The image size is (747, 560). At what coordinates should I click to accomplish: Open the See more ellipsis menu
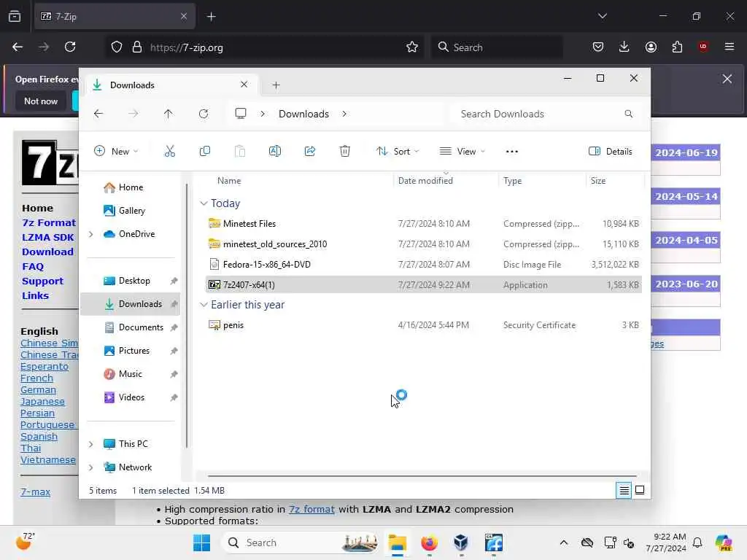[x=511, y=152]
